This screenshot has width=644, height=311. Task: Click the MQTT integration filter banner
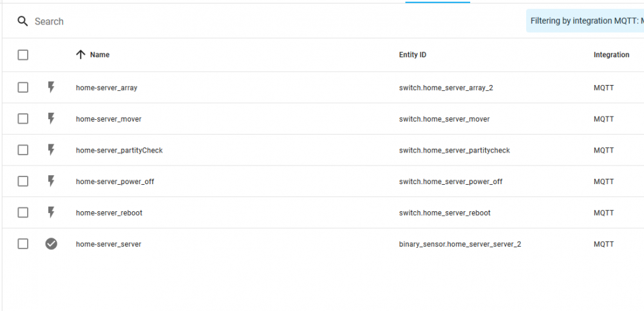(x=585, y=21)
